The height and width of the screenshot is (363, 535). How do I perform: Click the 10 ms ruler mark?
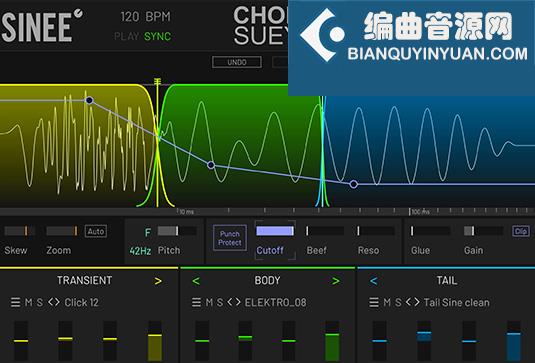tap(186, 212)
